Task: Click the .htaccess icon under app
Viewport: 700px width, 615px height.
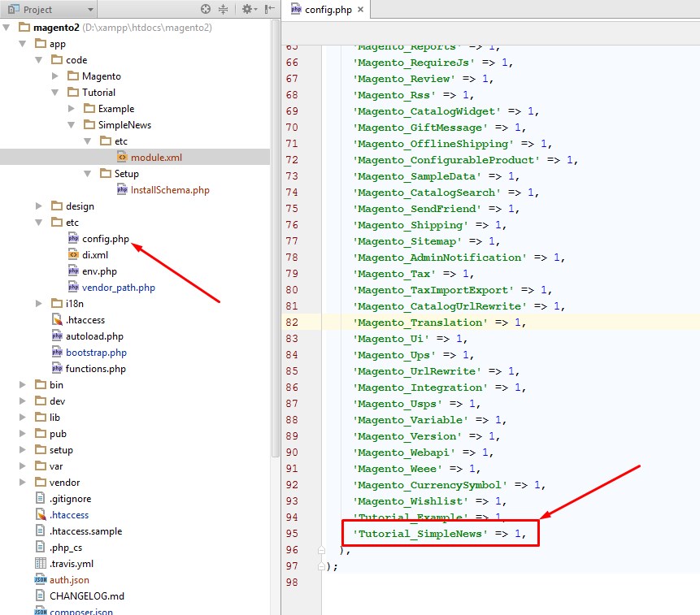Action: 57,320
